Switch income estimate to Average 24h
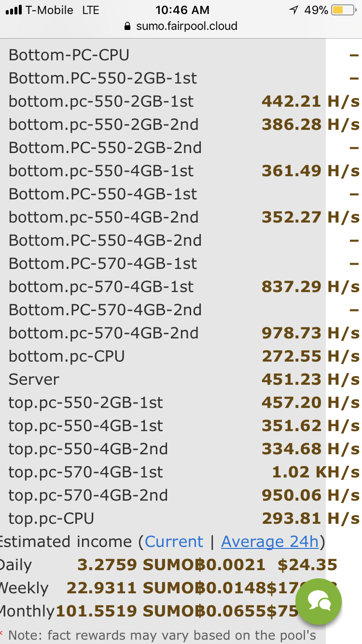 pyautogui.click(x=270, y=542)
